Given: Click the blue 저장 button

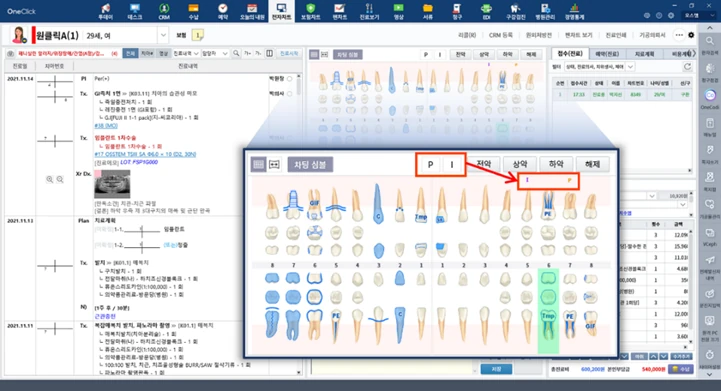Looking at the screenshot, I should tap(496, 369).
